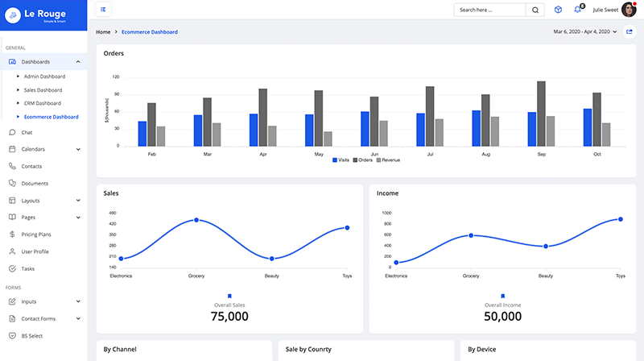Toggle the Revenue legend series
Image resolution: width=644 pixels, height=361 pixels.
coord(387,160)
